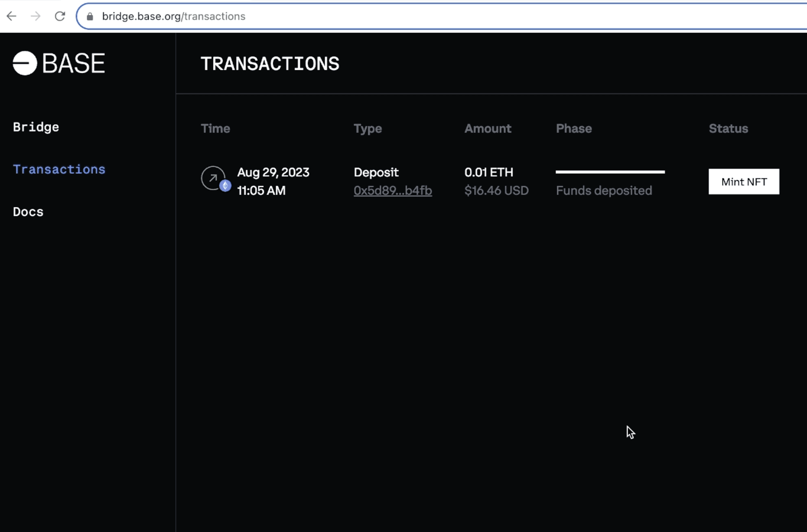Screen dimensions: 807x532
Task: Click the 0.01 ETH amount
Action: click(x=489, y=172)
